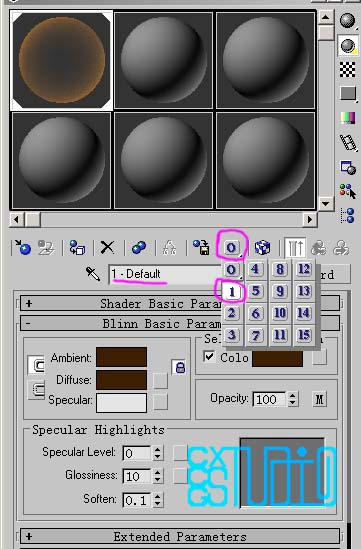Screen dimensions: 361x549
Task: Collapse the Blinn Basic Parameters rollout
Action: [180, 324]
